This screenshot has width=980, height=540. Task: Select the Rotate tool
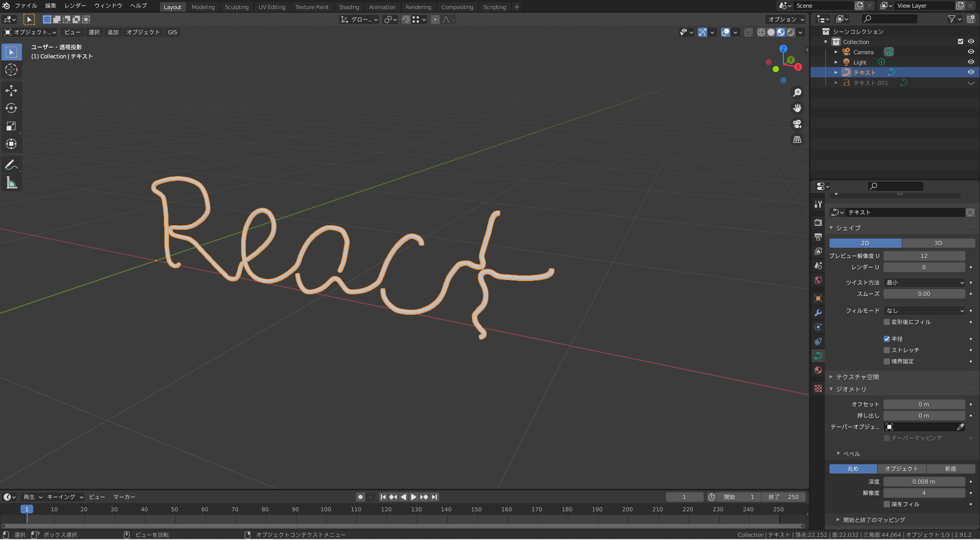click(11, 109)
